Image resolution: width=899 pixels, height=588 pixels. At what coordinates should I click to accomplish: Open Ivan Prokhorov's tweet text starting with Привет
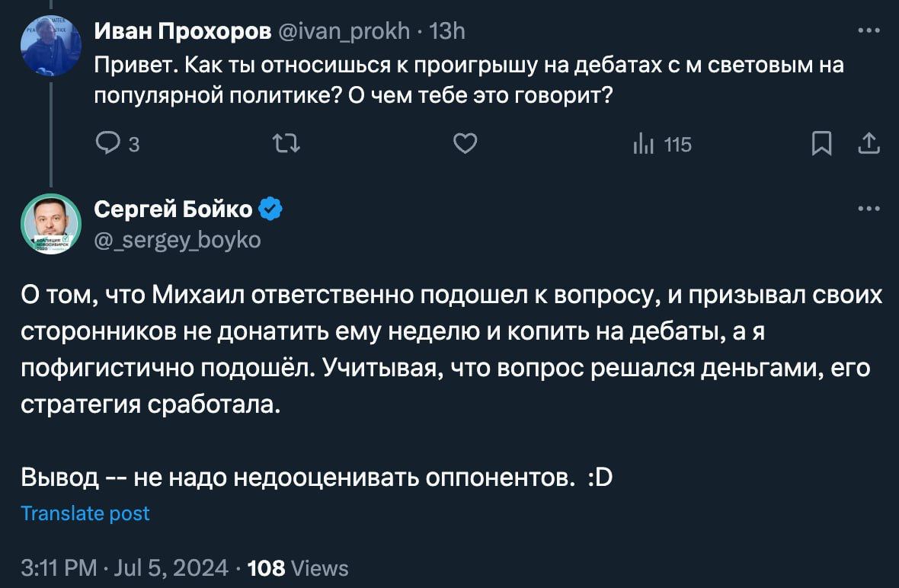coord(469,79)
